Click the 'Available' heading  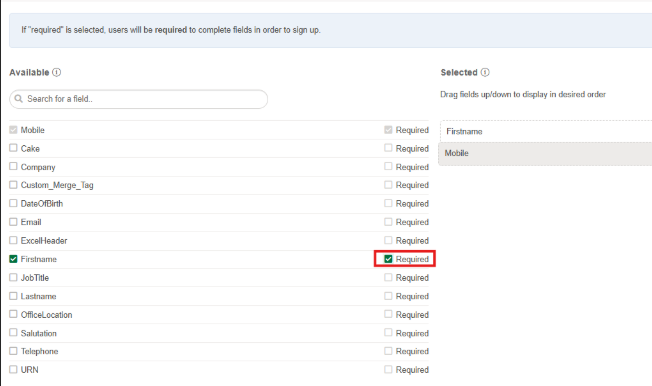tap(29, 72)
